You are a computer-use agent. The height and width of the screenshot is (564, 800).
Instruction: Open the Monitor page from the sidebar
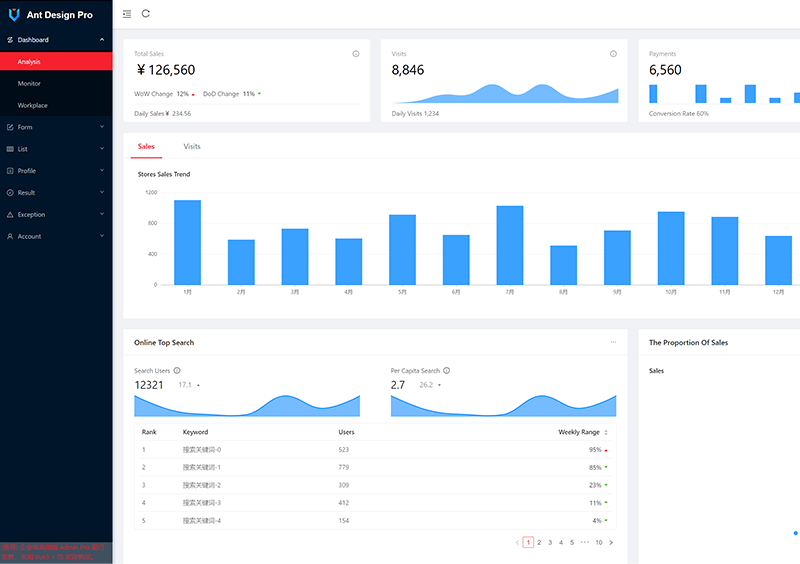[x=30, y=84]
